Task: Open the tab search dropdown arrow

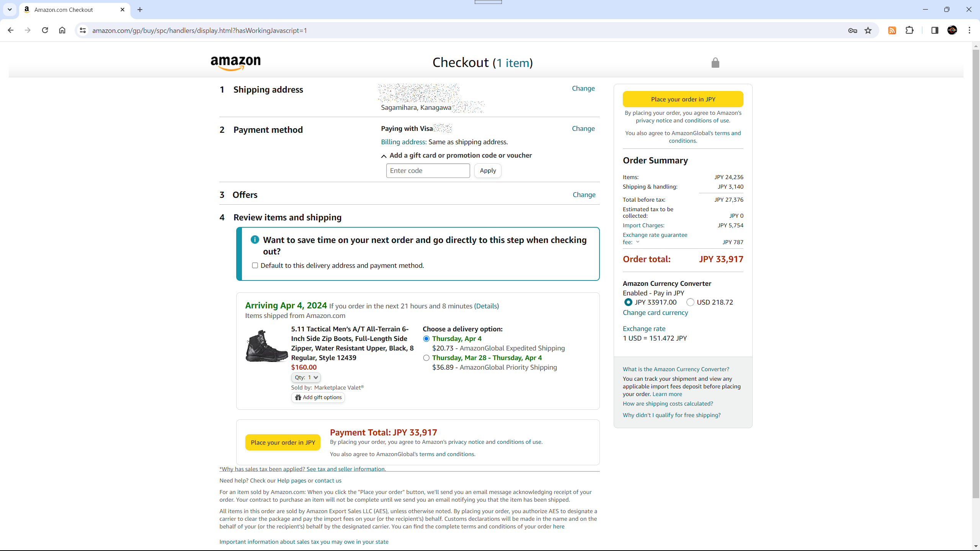Action: coord(10,10)
